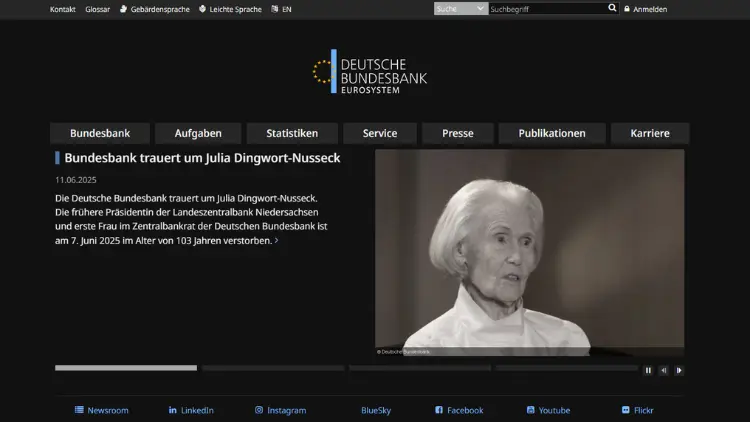
Task: Click the arrow after 'verstorben.'
Action: (276, 241)
